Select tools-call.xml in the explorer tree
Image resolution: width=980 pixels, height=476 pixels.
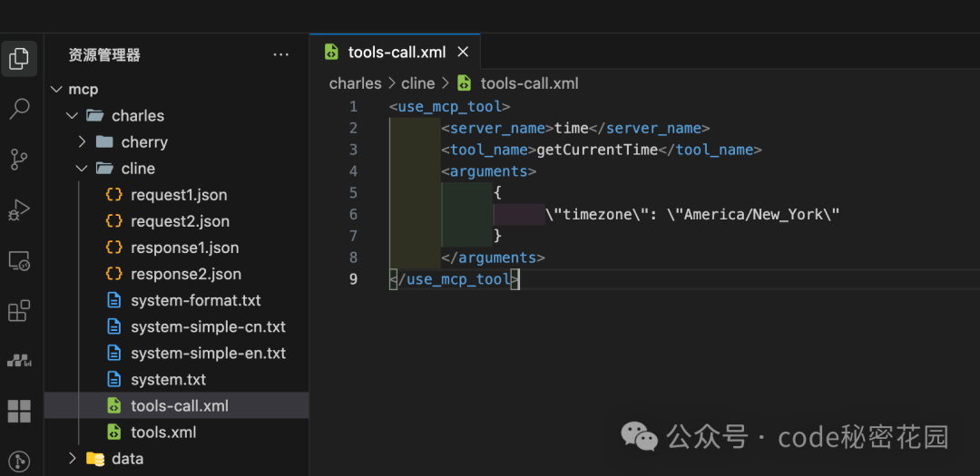point(178,406)
